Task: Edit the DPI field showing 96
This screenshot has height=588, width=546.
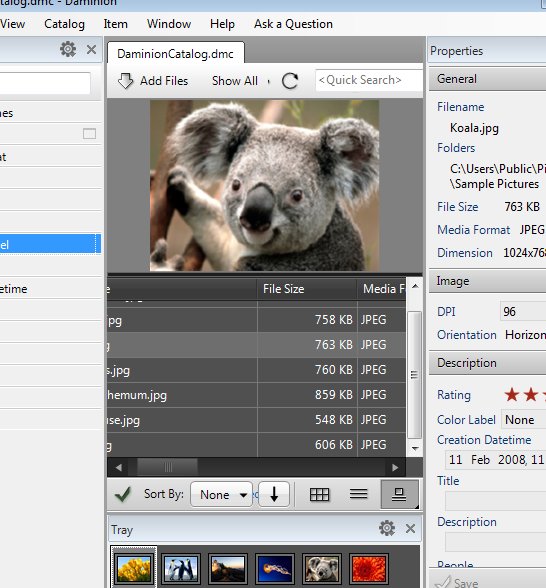Action: [523, 311]
